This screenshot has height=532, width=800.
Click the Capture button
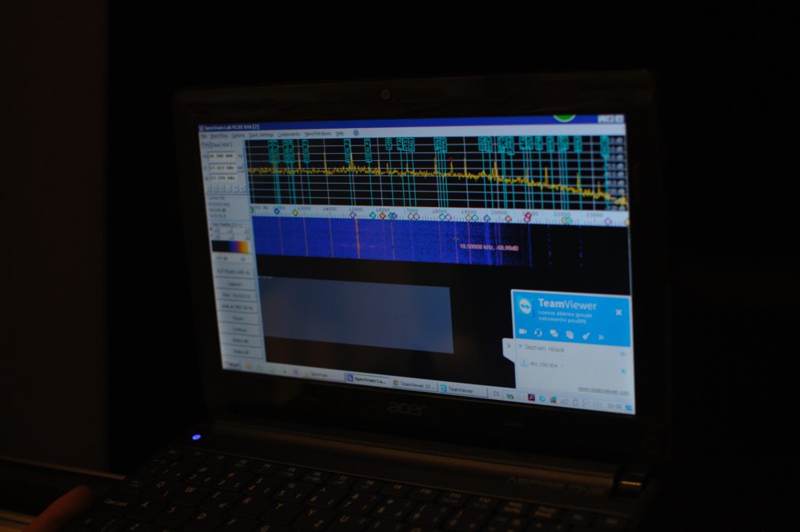[236, 284]
